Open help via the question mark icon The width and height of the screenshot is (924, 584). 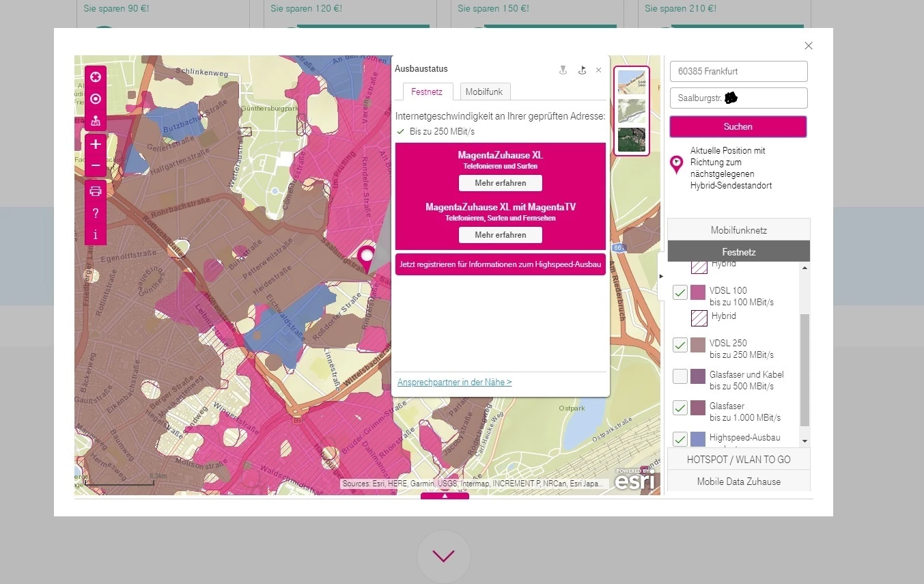pyautogui.click(x=96, y=213)
